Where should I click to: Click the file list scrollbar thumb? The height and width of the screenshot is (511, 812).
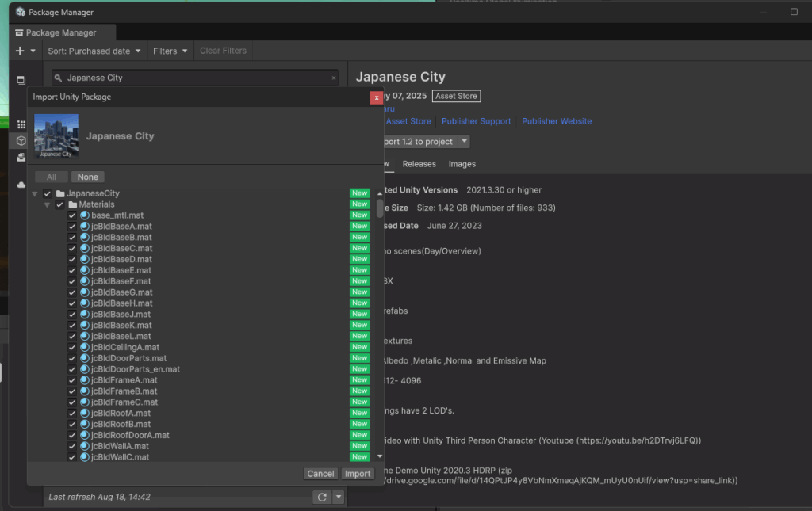[380, 208]
